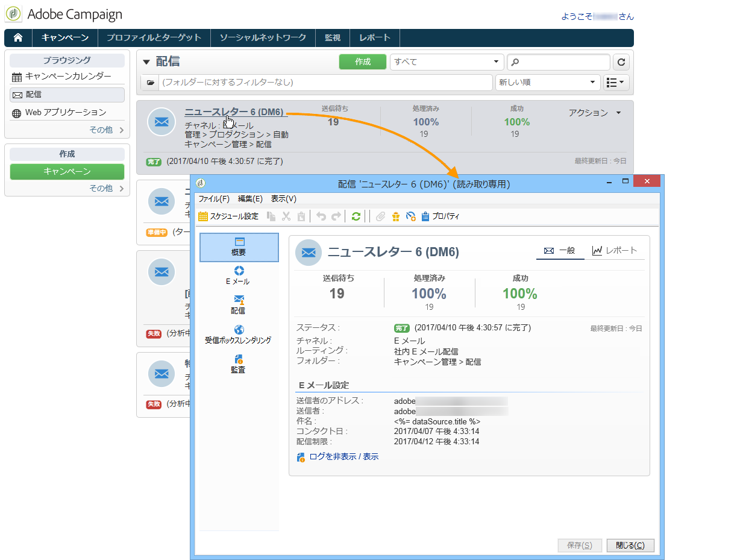
Task: Expand the アクション dropdown
Action: pos(595,113)
